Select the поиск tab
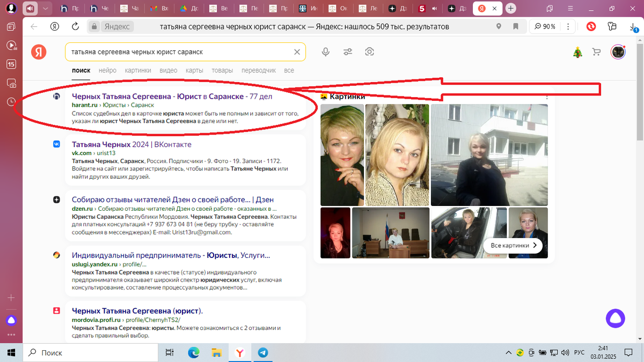 click(x=81, y=70)
